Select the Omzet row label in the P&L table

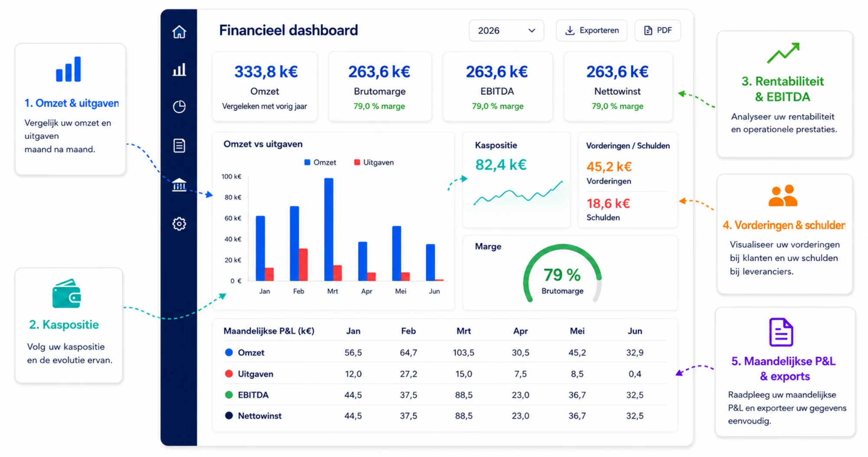click(x=251, y=352)
